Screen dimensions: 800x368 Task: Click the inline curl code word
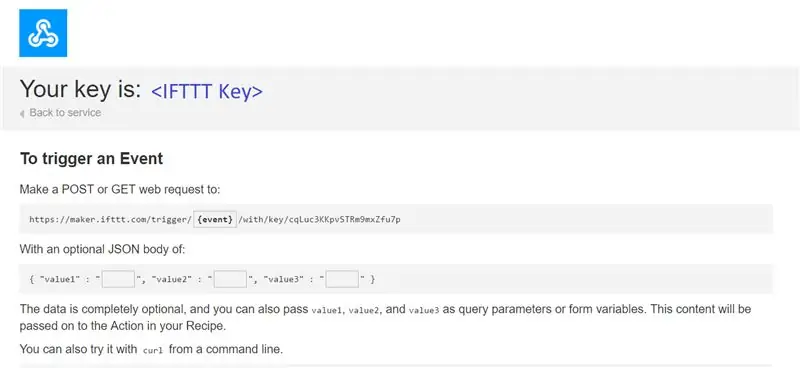pyautogui.click(x=153, y=351)
